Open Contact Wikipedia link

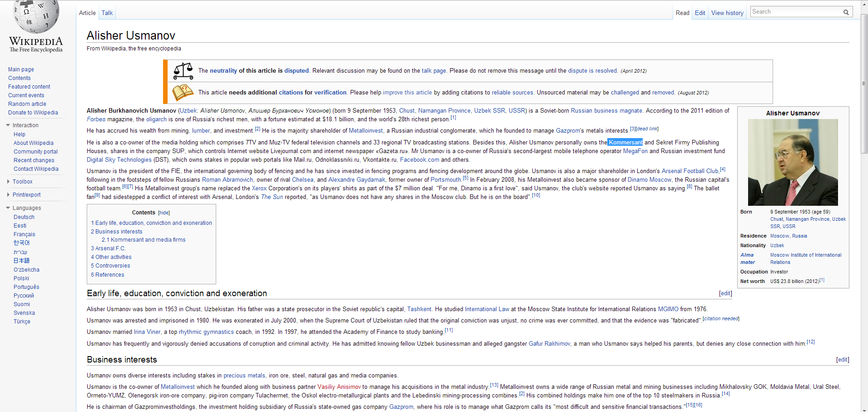tap(36, 169)
